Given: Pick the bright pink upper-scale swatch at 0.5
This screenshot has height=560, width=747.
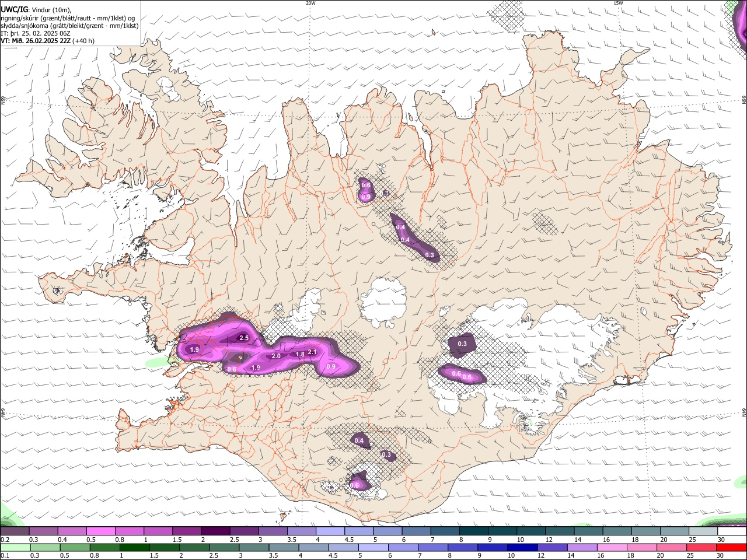Looking at the screenshot, I should point(100,531).
